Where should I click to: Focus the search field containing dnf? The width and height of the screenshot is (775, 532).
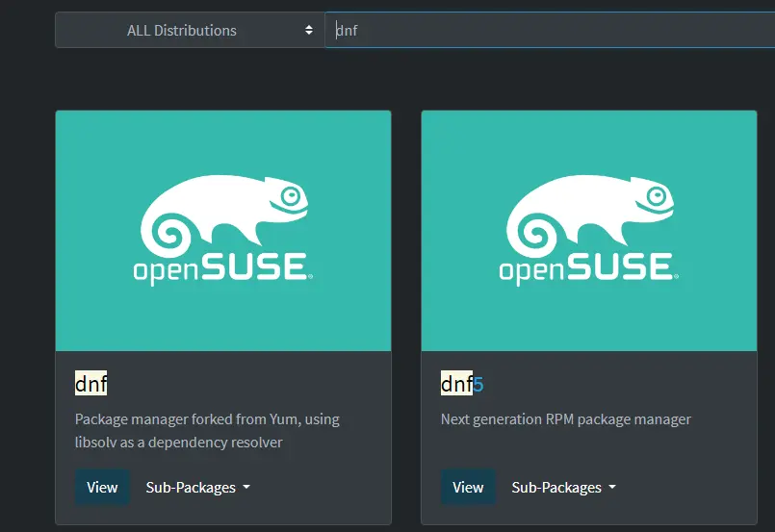[550, 30]
